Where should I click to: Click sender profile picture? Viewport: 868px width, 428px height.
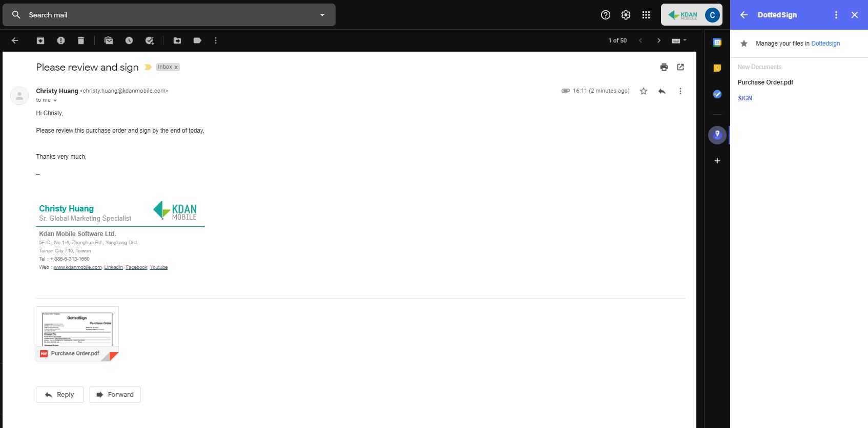19,96
